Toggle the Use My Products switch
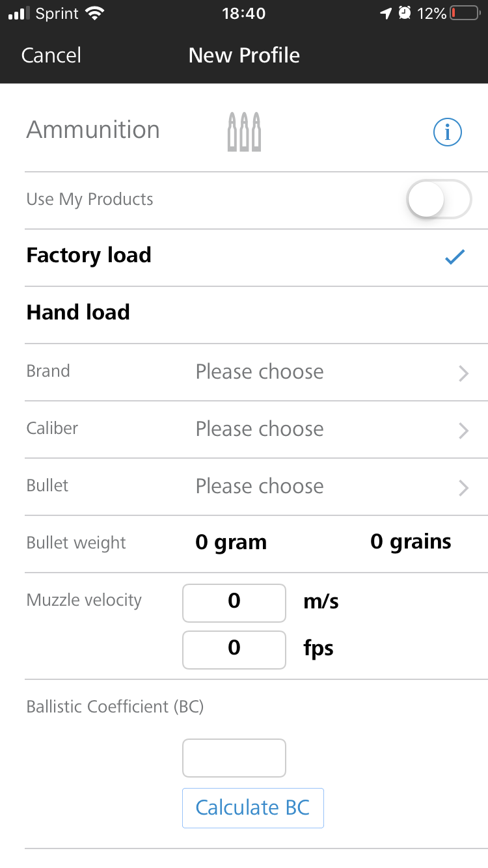Screen dimensions: 488x868 click(439, 200)
